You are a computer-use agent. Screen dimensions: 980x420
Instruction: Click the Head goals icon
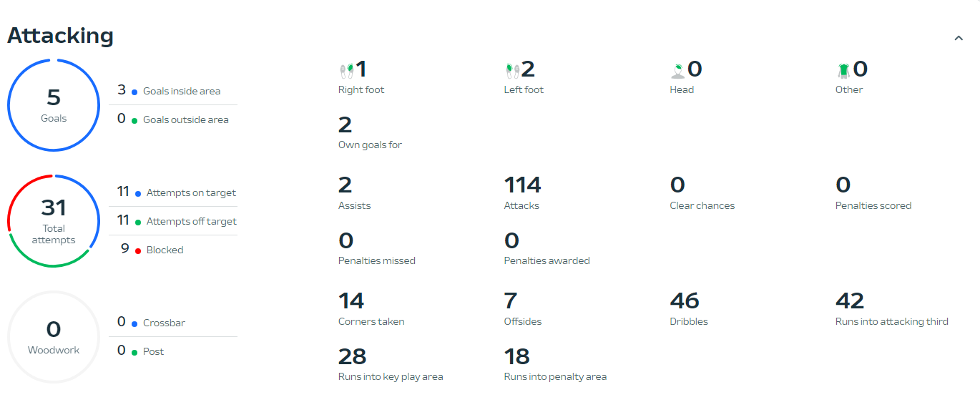pyautogui.click(x=677, y=70)
